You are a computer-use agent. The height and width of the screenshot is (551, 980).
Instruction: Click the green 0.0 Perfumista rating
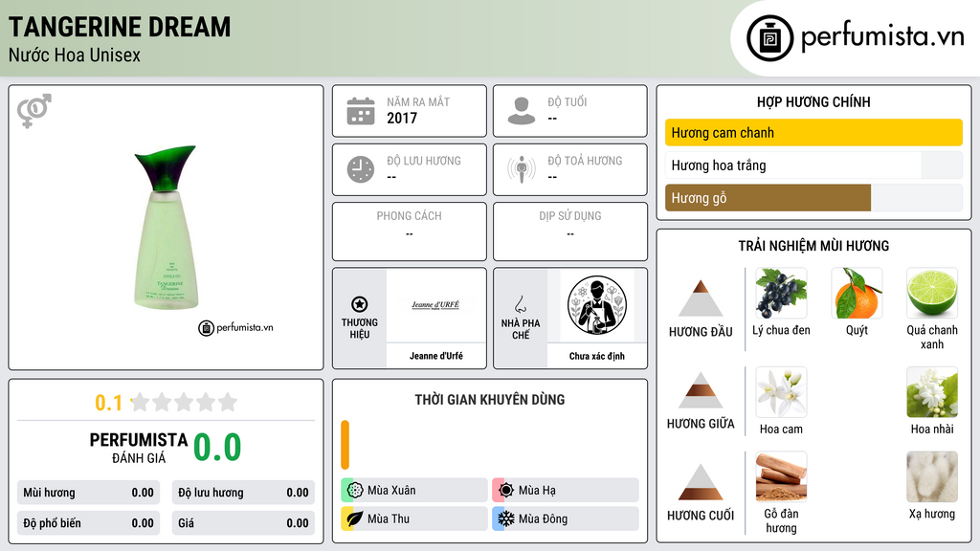217,448
